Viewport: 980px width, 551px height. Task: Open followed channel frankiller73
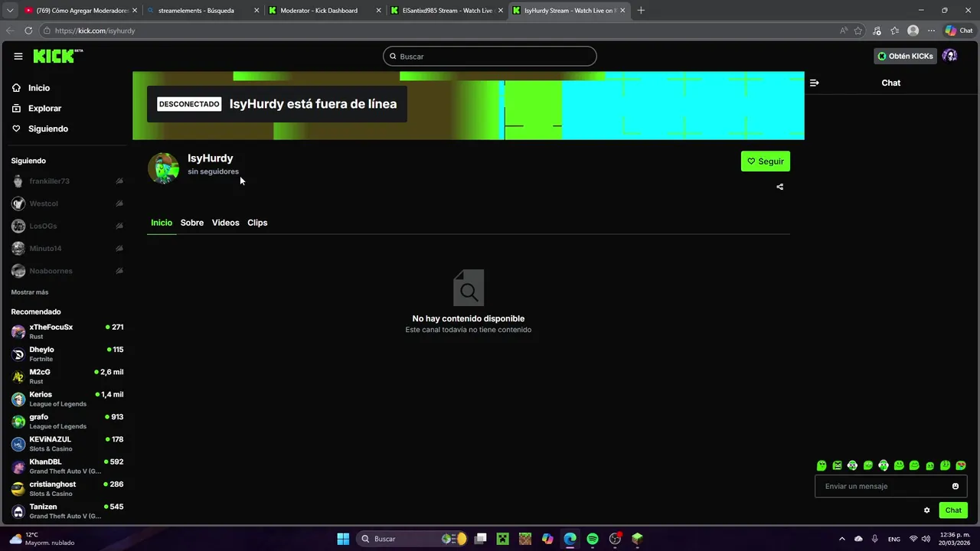tap(67, 181)
